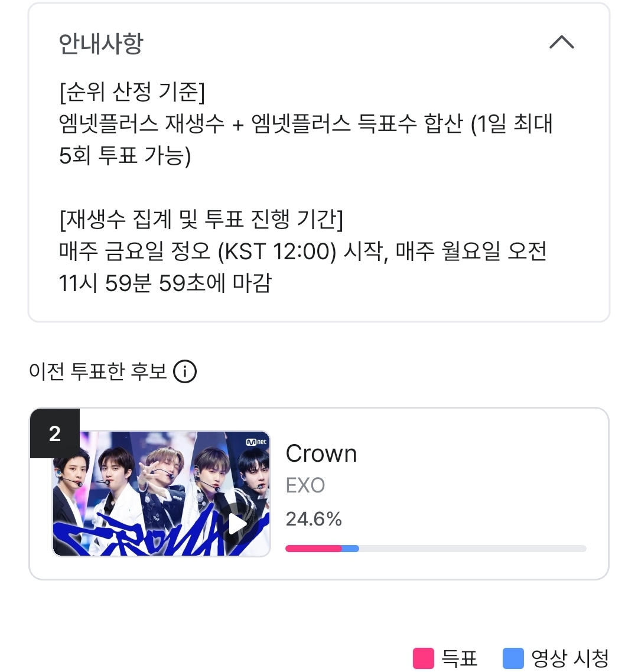Screen dimensions: 638x672
Task: Click the EXO artist name
Action: (305, 485)
